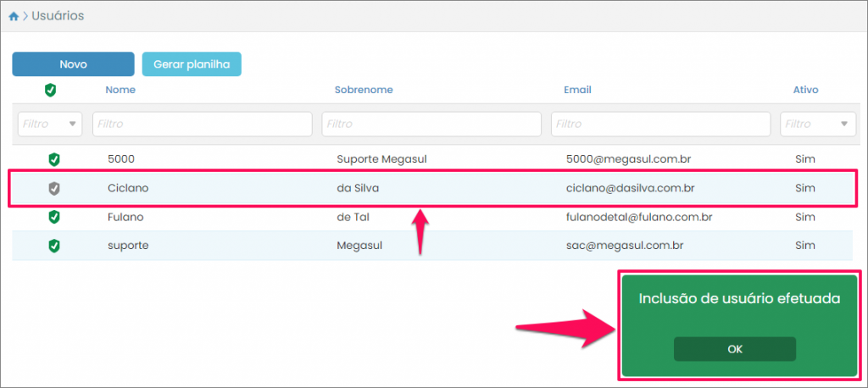
Task: Focus the Nome filter input
Action: [x=202, y=124]
